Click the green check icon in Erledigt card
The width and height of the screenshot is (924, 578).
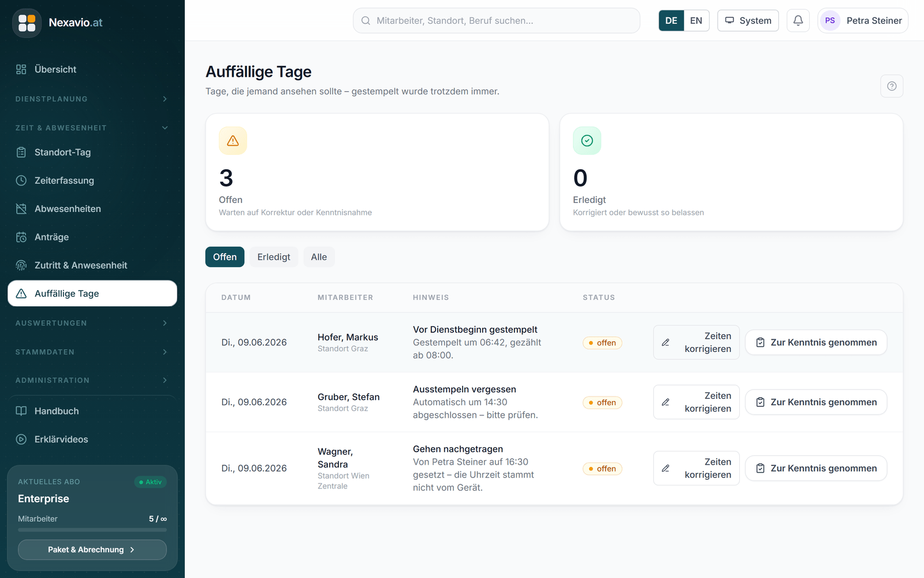tap(587, 140)
